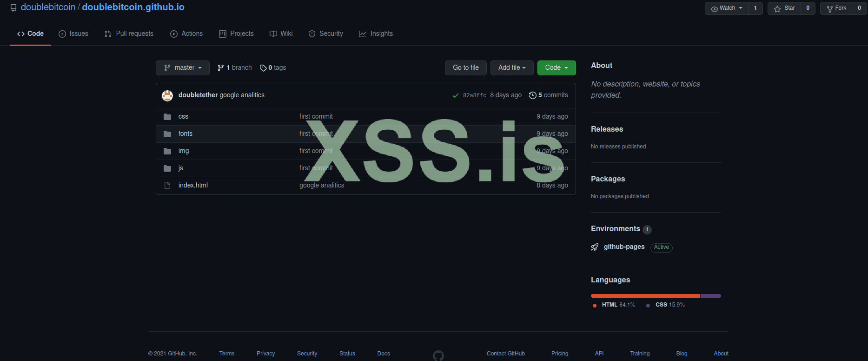Click the HTML 84.1% language link

pyautogui.click(x=614, y=305)
